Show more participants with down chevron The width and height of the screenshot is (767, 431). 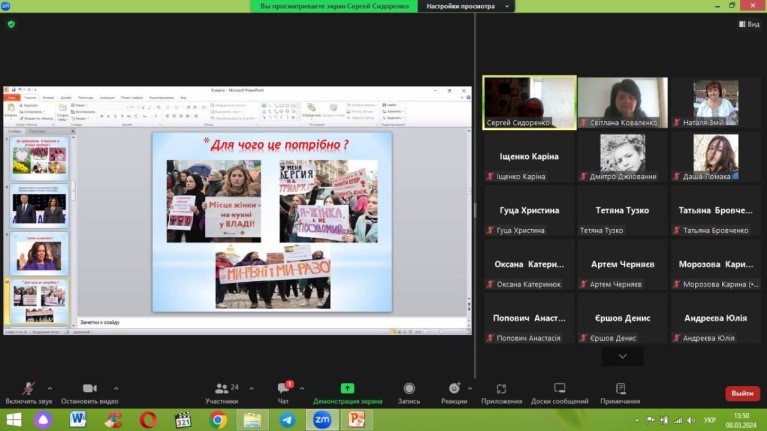pyautogui.click(x=622, y=356)
